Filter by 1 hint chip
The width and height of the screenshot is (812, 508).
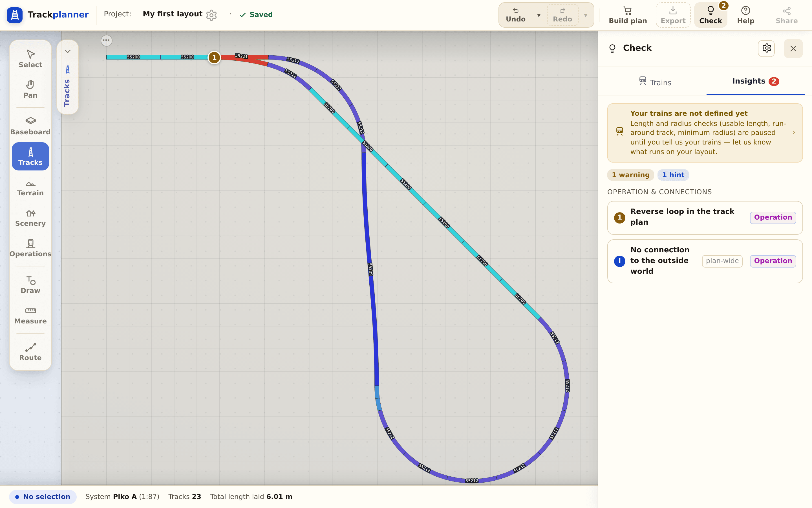point(673,175)
